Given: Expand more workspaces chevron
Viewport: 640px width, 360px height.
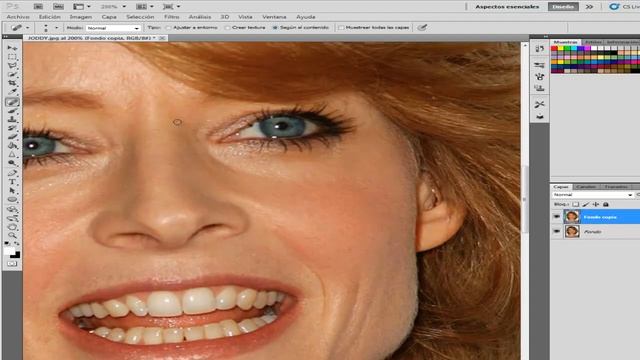Looking at the screenshot, I should click(x=589, y=7).
